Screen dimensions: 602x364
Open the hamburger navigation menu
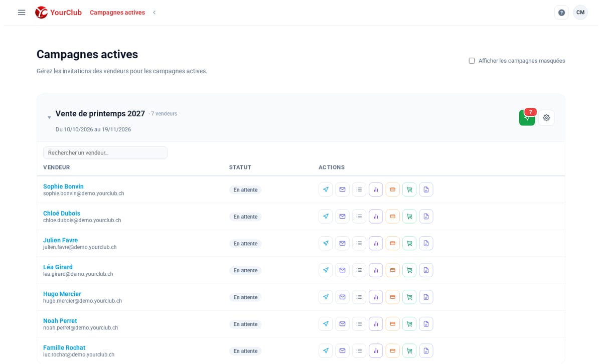pyautogui.click(x=22, y=13)
